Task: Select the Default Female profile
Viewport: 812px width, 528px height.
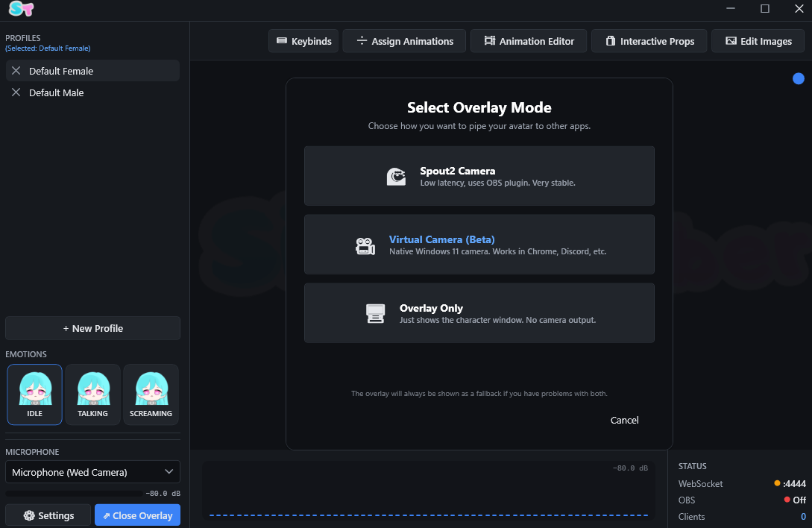Action: (92, 70)
